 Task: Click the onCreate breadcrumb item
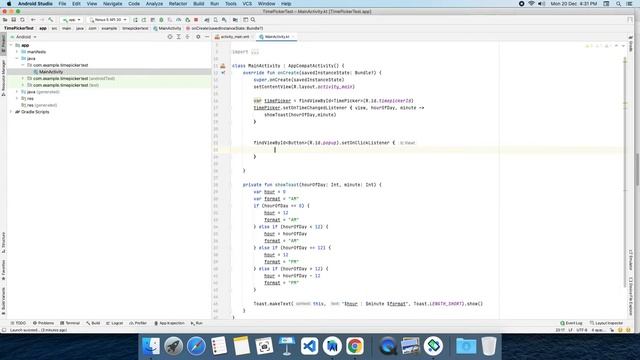[224, 29]
